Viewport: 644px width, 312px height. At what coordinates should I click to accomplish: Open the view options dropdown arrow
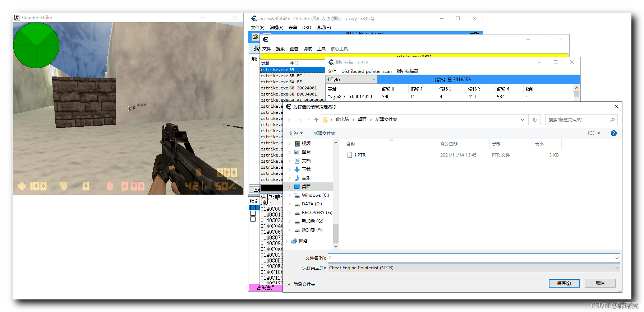(599, 133)
